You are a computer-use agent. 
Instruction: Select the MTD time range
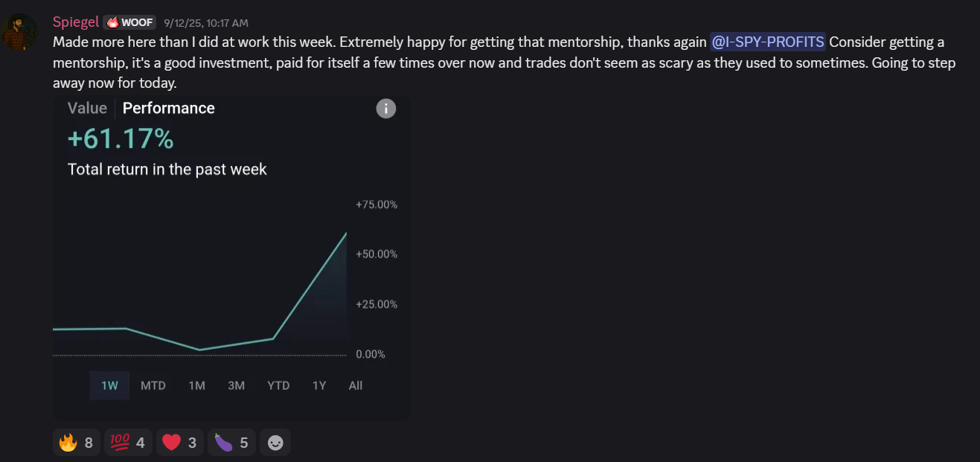click(153, 385)
